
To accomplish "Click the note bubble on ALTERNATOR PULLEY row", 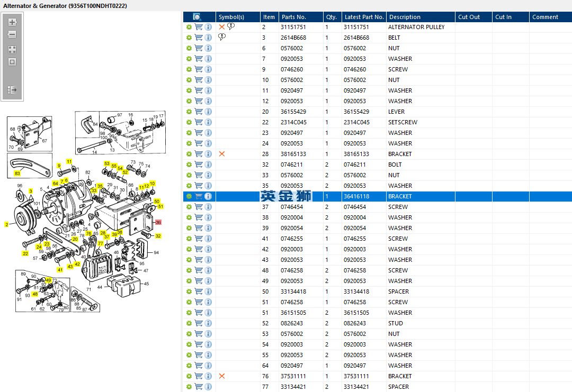I will tap(231, 26).
